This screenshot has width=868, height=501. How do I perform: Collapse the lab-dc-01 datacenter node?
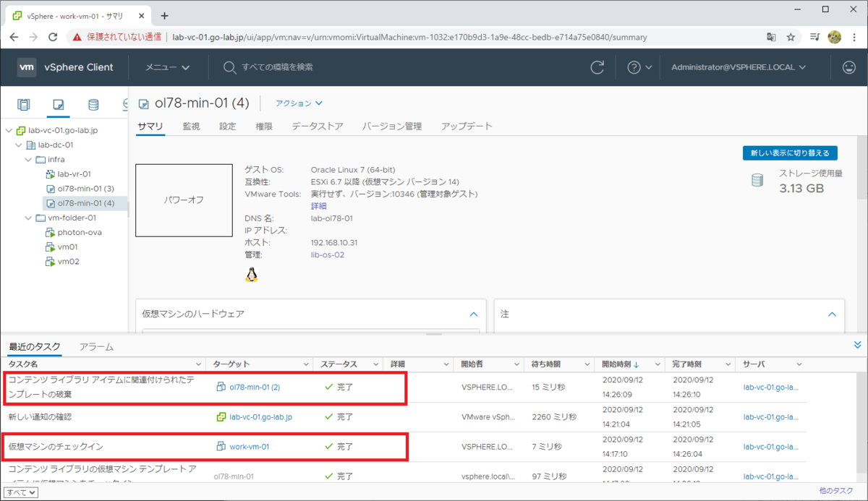pos(19,145)
